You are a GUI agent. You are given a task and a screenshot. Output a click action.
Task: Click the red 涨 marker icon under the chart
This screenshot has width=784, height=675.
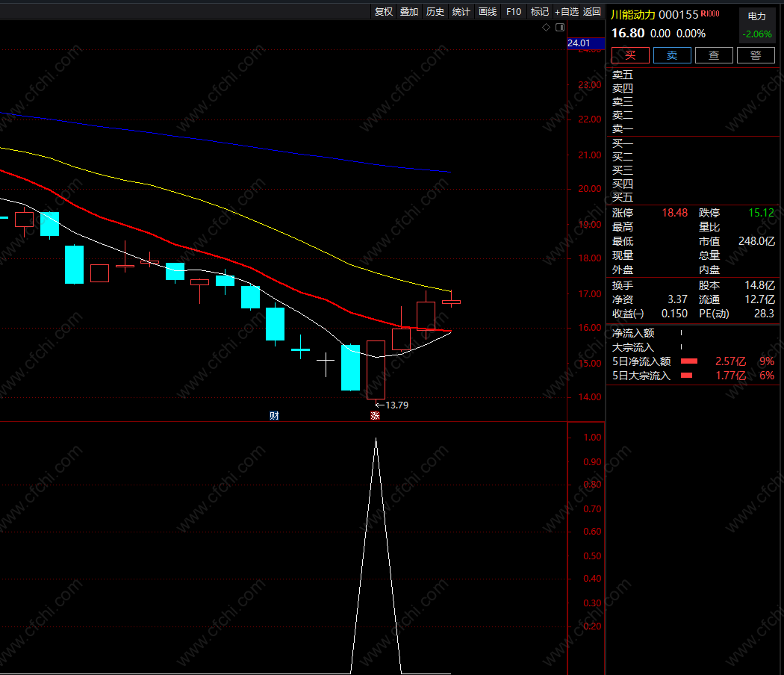coord(375,415)
